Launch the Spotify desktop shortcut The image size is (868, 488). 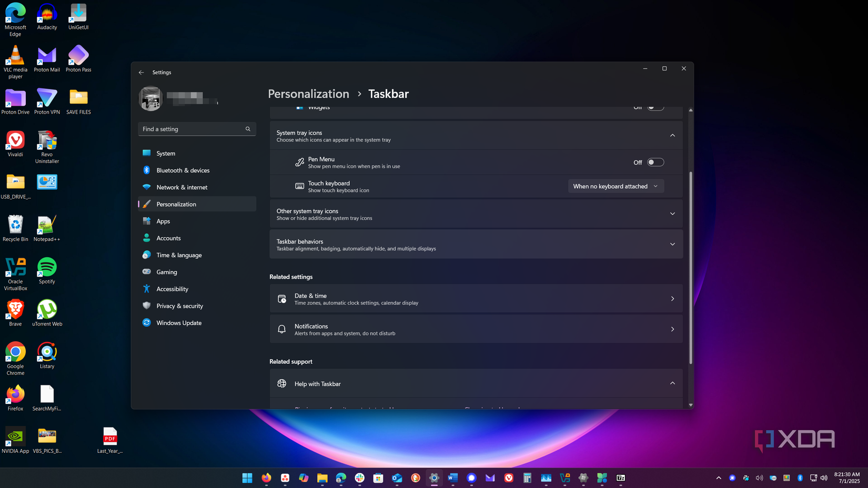coord(47,271)
